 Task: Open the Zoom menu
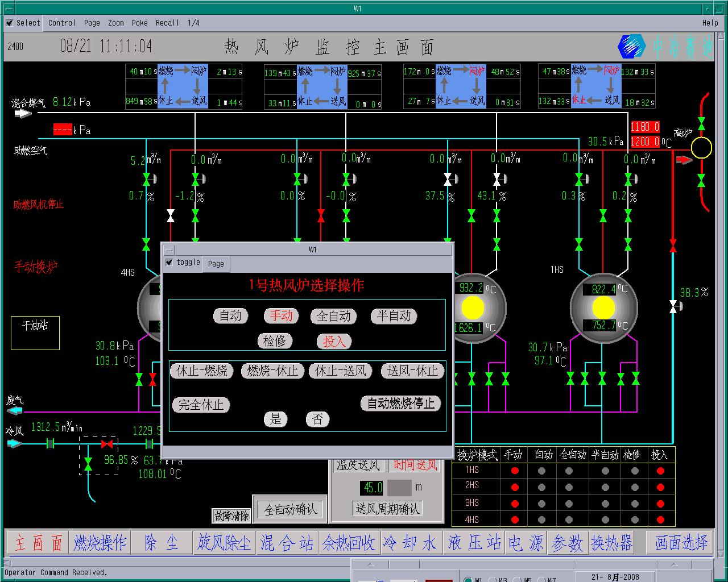coord(116,23)
